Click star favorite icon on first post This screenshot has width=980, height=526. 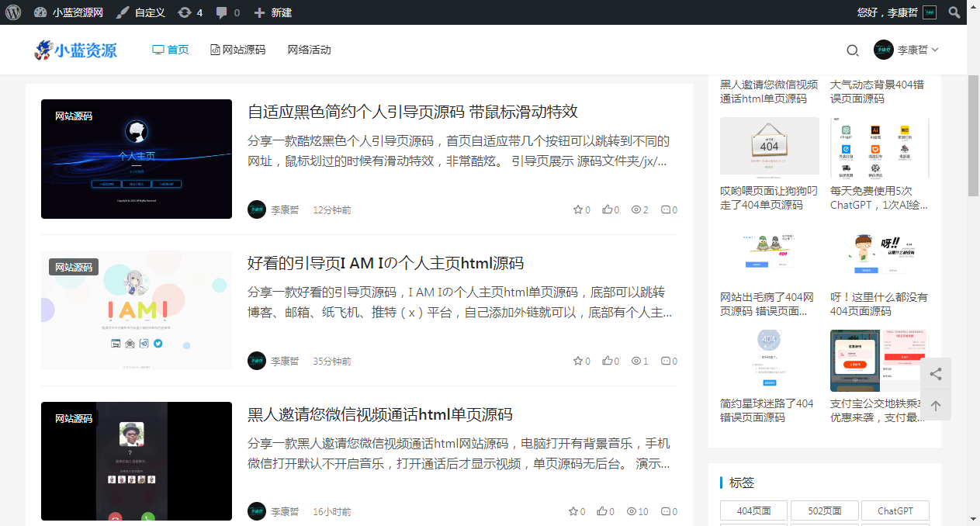[x=577, y=209]
